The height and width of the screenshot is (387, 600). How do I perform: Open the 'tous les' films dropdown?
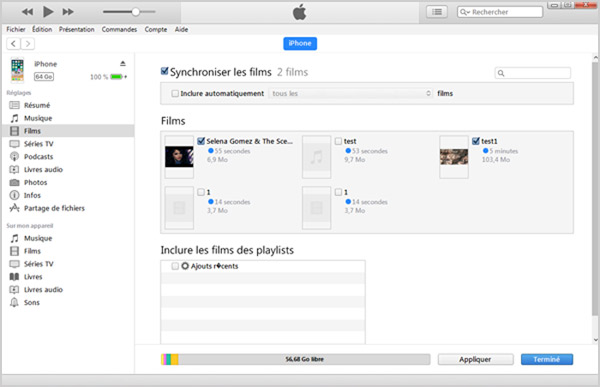[x=351, y=93]
